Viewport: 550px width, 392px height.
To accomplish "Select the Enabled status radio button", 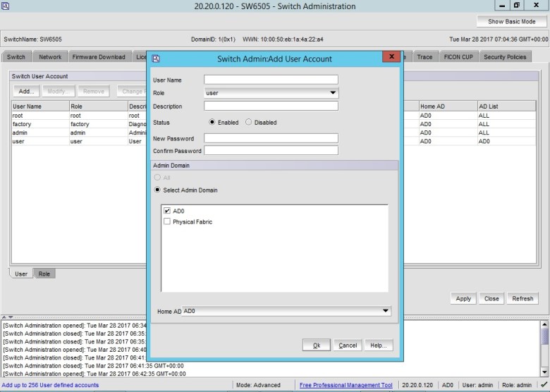I will [212, 123].
